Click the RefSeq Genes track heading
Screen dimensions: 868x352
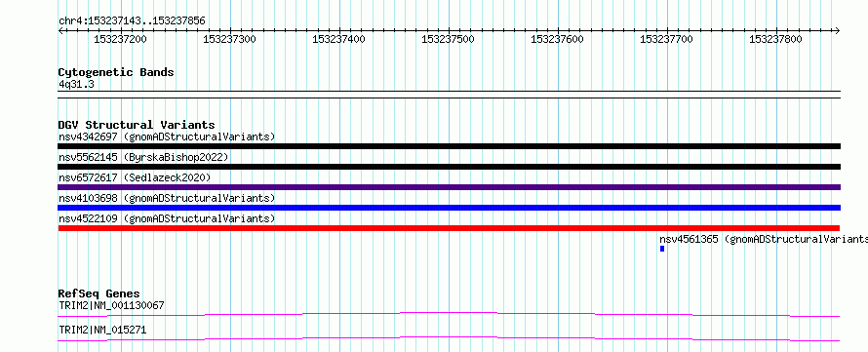pyautogui.click(x=99, y=293)
